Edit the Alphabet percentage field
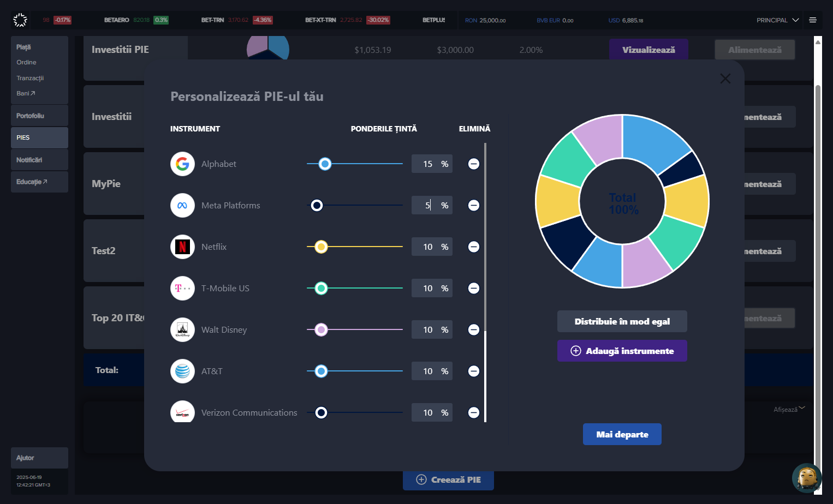This screenshot has height=504, width=833. [432, 164]
